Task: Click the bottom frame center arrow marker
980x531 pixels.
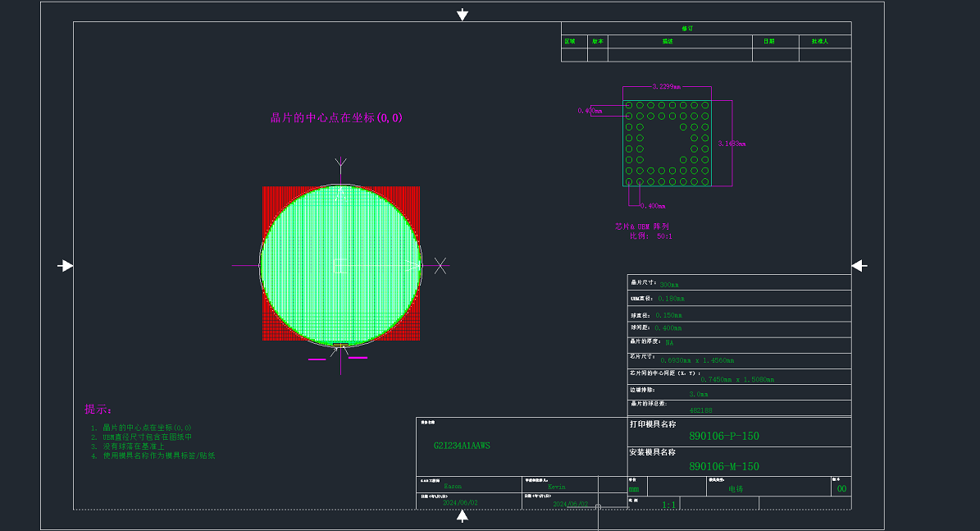Action: 463,515
